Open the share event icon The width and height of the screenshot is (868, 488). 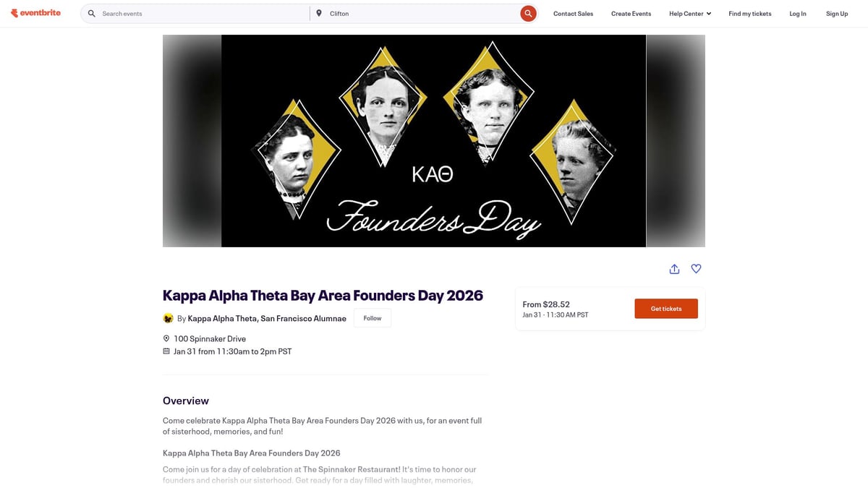674,268
